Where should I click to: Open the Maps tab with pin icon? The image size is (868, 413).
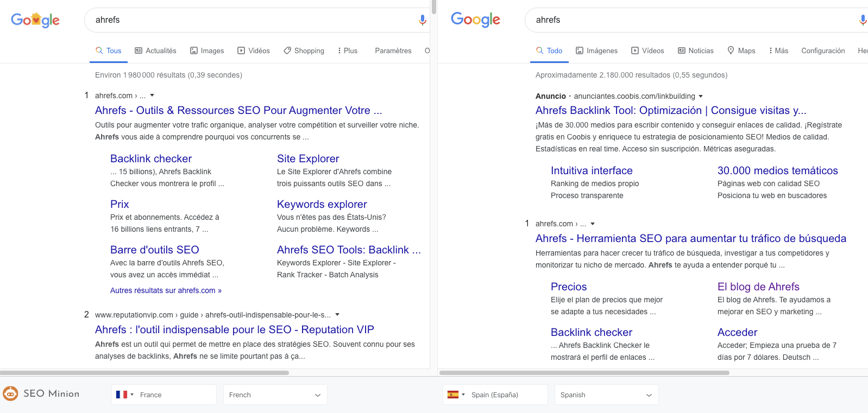741,50
